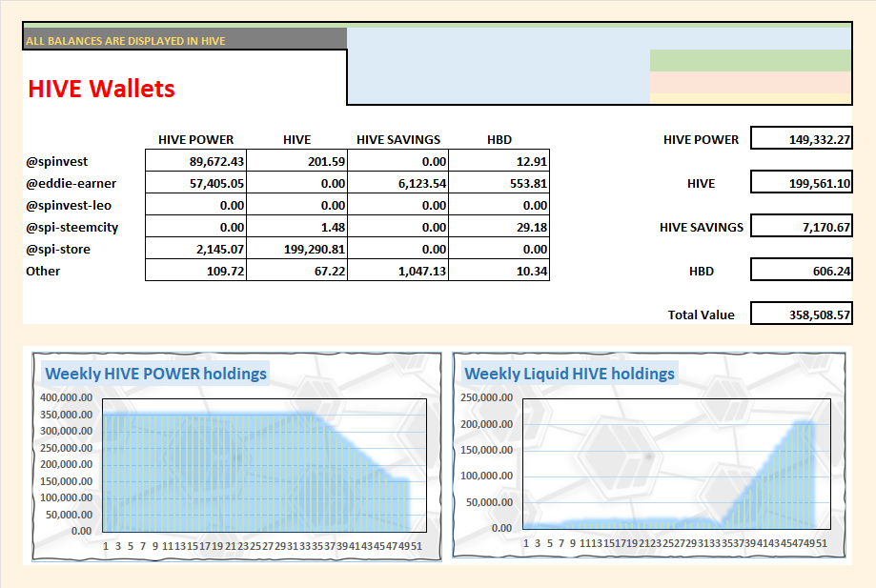Select @spi-steemcity HIVE cell 1.48
The width and height of the screenshot is (876, 588).
pos(296,227)
